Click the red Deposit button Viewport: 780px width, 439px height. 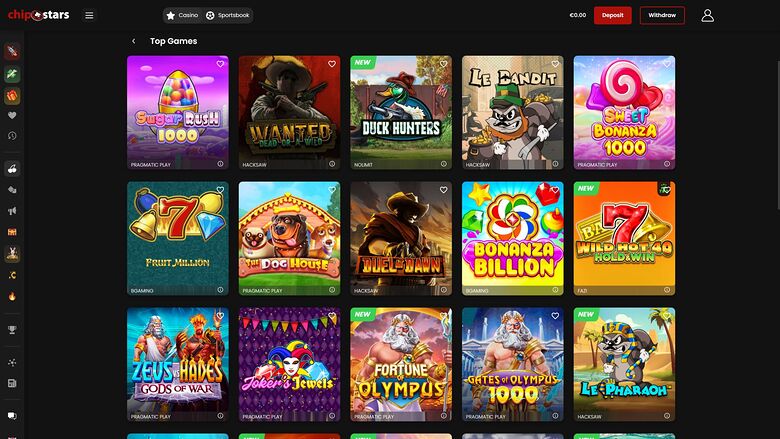[612, 15]
